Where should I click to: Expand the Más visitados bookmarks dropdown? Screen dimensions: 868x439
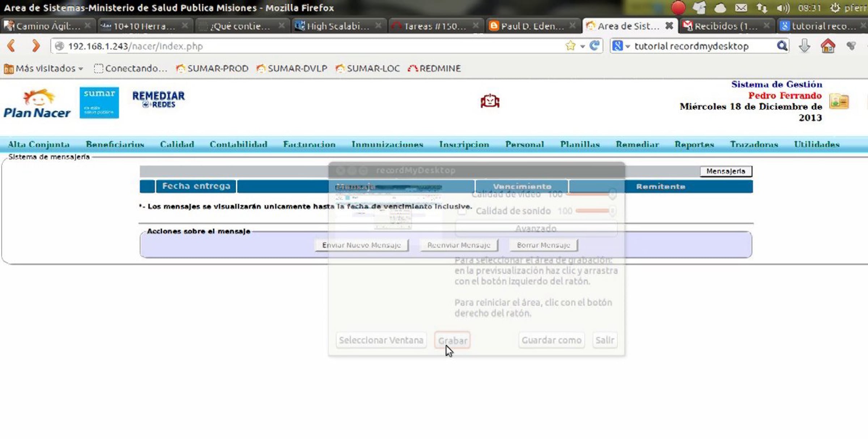coord(44,68)
